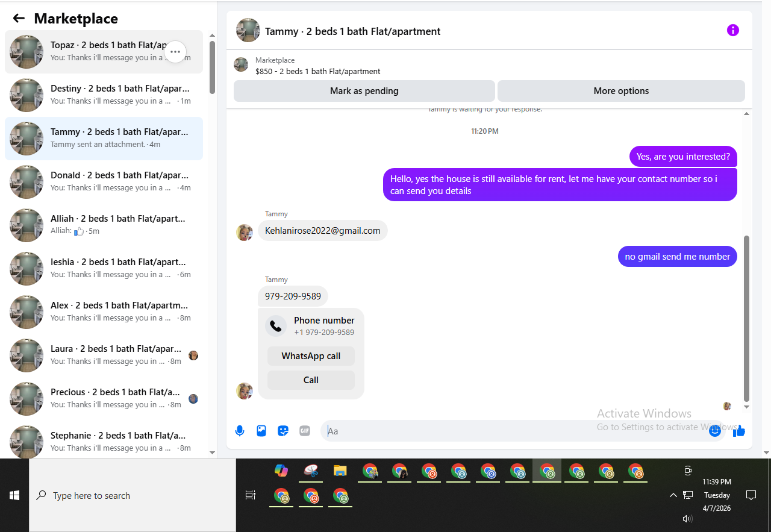Focus the Aa message input field

[x=522, y=431]
